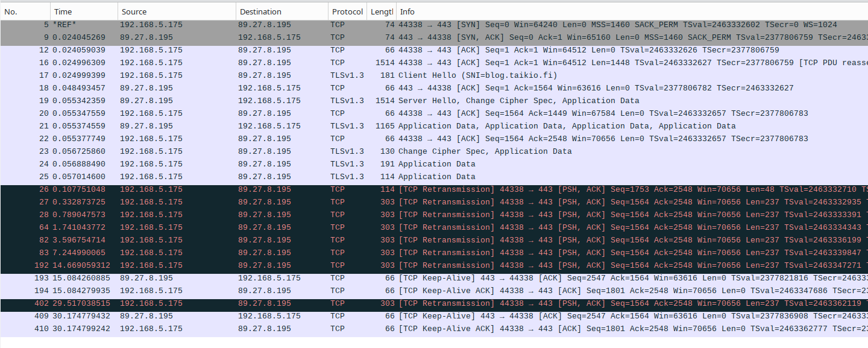Select the SYN, ACK packet number 9
Screen dimensions: 868x348
click(241, 37)
